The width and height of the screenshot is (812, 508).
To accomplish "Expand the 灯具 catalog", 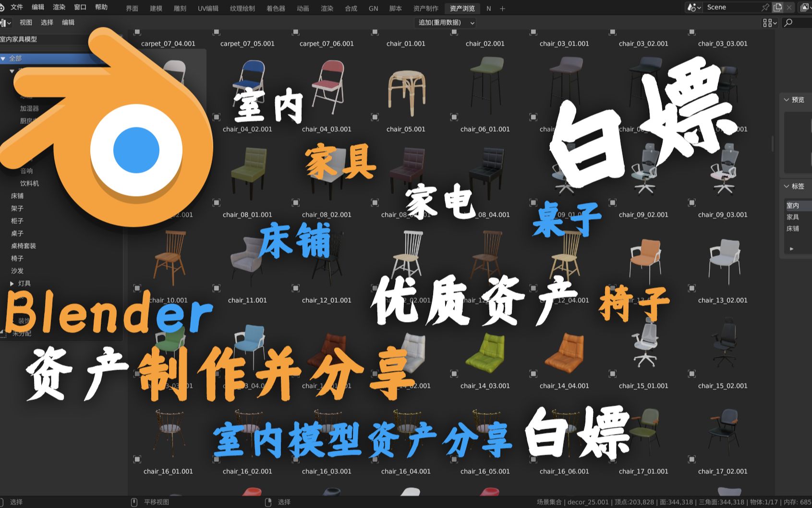I will [x=12, y=284].
